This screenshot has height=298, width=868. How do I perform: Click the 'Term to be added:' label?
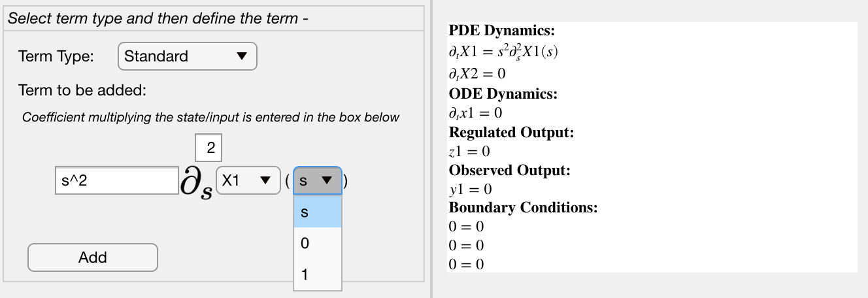click(x=82, y=90)
